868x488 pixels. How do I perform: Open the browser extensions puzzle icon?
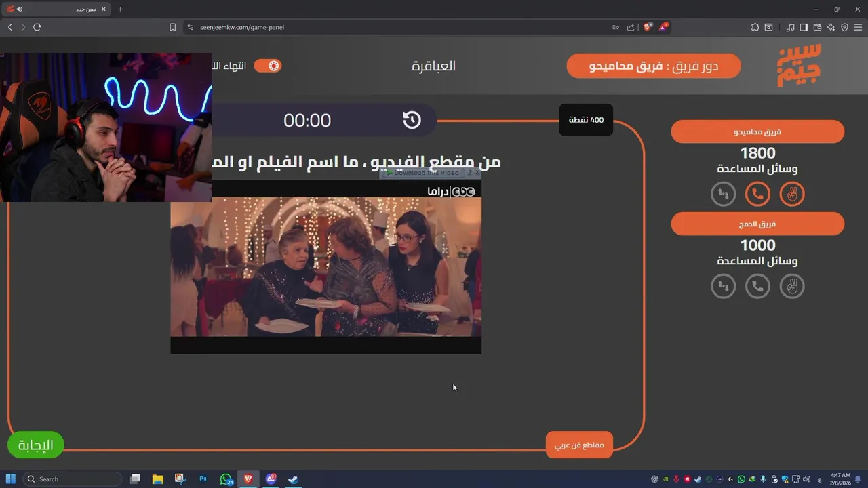755,27
